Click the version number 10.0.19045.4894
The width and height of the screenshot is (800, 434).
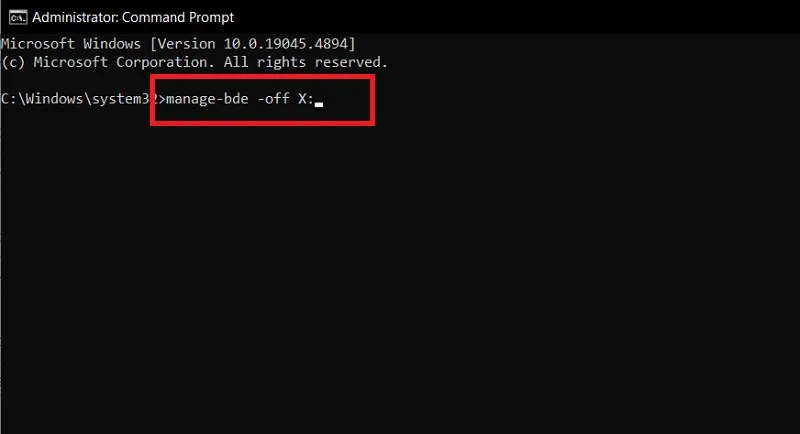coord(285,44)
